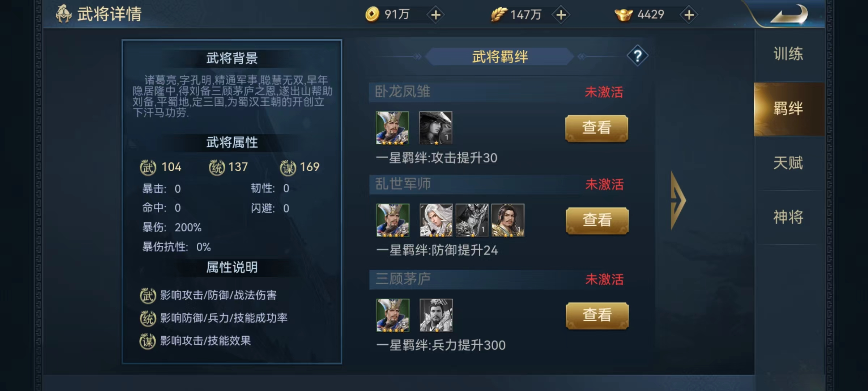
Task: Click the 谋 attribute icon showing 169
Action: click(288, 168)
